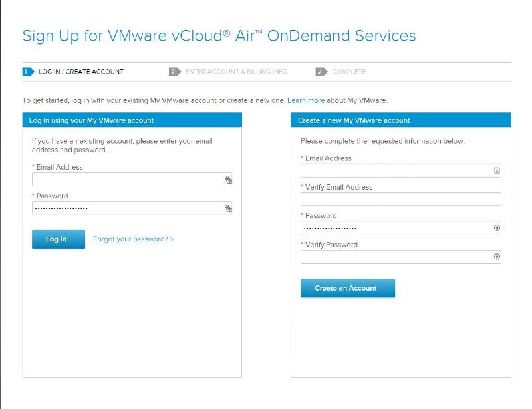Focus the login Email Address input
The image size is (532, 409).
[x=132, y=179]
